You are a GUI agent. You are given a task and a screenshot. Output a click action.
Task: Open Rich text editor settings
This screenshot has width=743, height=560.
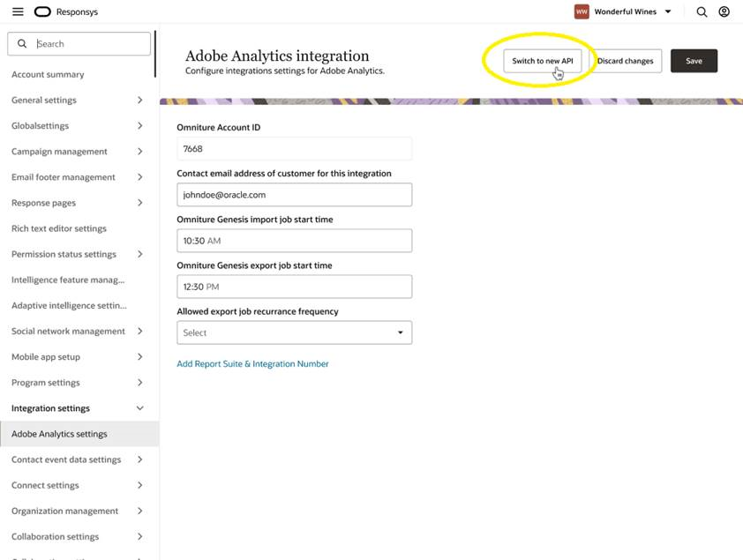(x=59, y=228)
